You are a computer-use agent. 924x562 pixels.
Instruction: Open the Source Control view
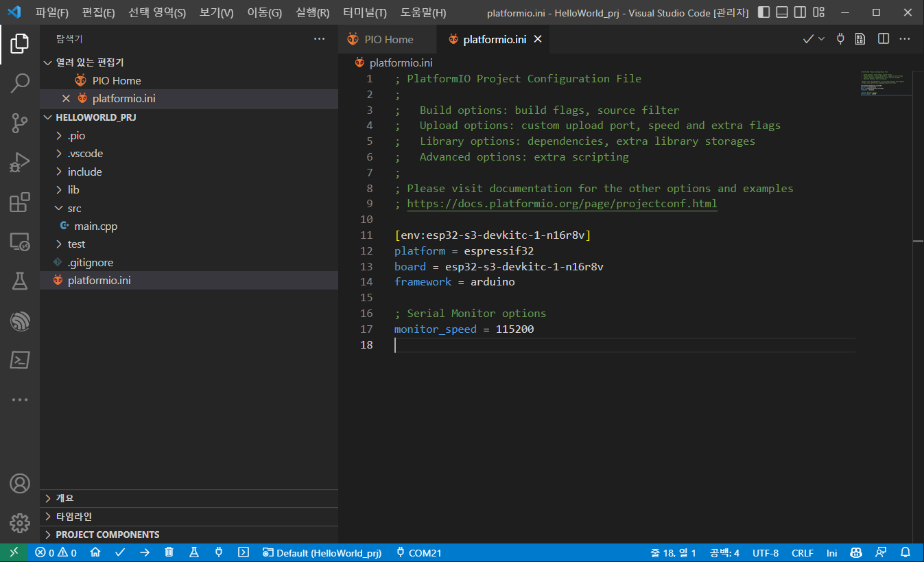(x=20, y=124)
